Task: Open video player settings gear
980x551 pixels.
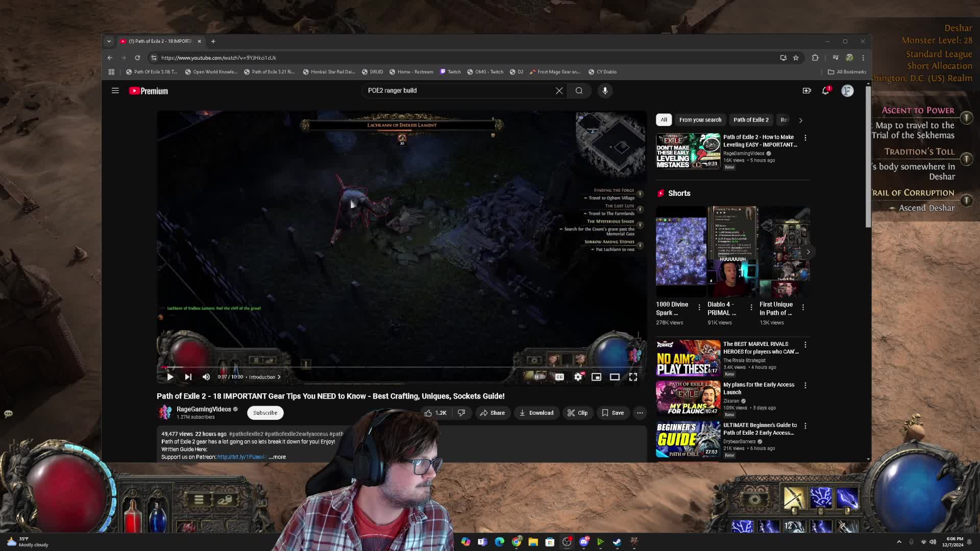Action: pyautogui.click(x=578, y=377)
